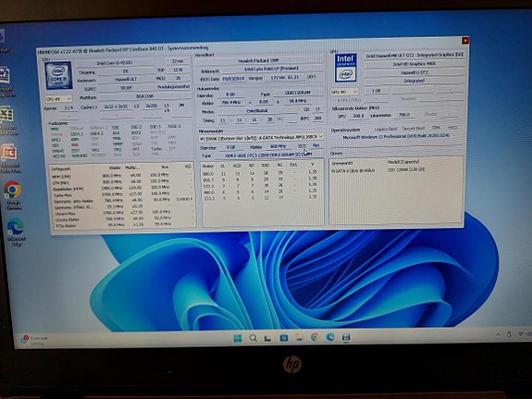Screen dimensions: 532x399
Task: Click the Intel HD Graphics 4400 field
Action: coord(414,64)
